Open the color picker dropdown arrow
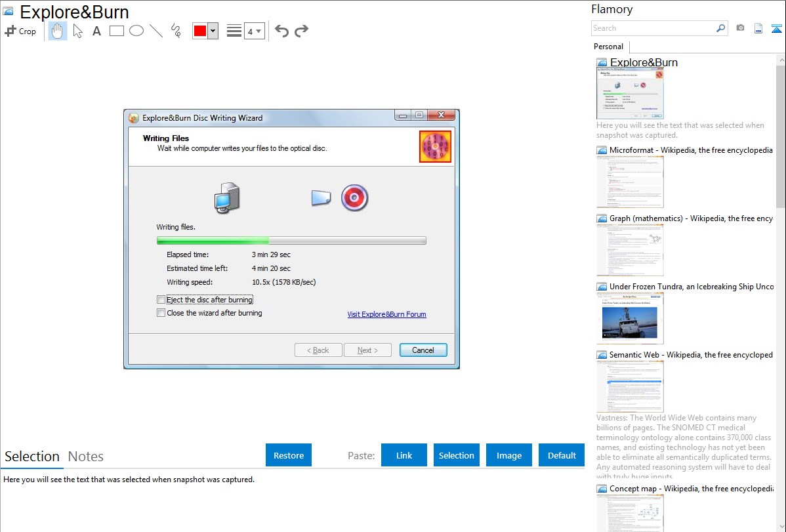The height and width of the screenshot is (532, 786). pos(213,31)
